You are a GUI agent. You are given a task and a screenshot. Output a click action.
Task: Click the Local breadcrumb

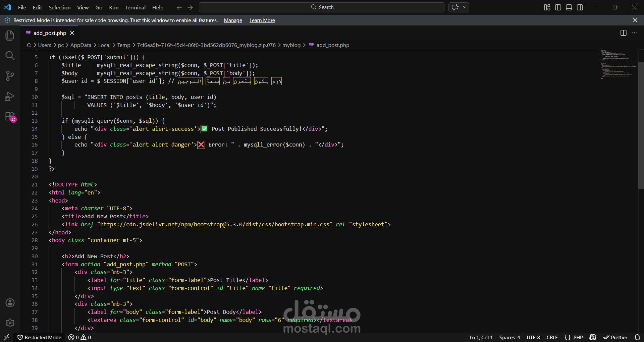tap(104, 45)
